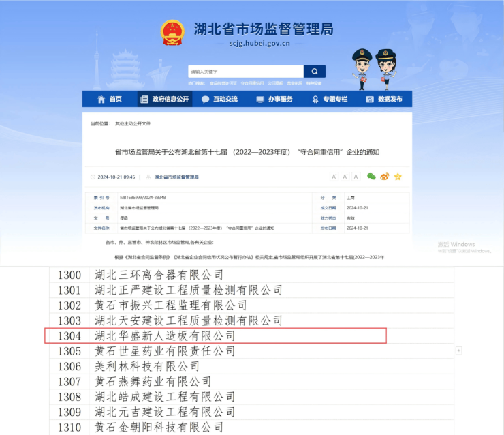This screenshot has height=435, width=504.
Task: Click row 1306 美利林科技有限公司
Action: 251,366
